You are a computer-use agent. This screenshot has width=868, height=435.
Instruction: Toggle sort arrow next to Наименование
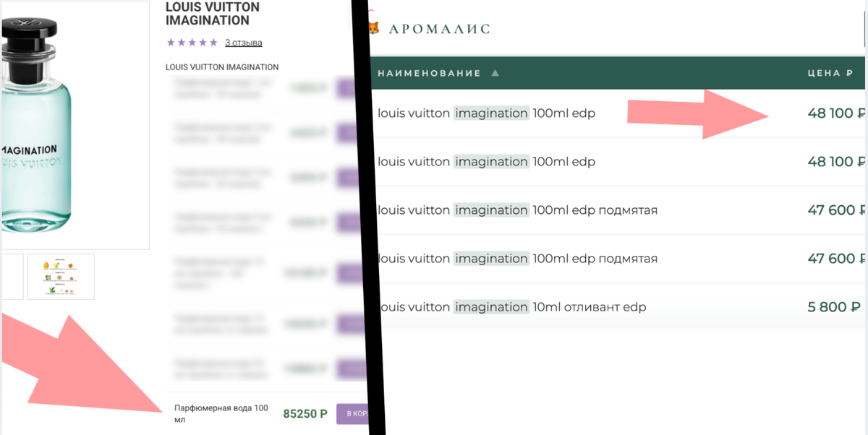pos(495,73)
